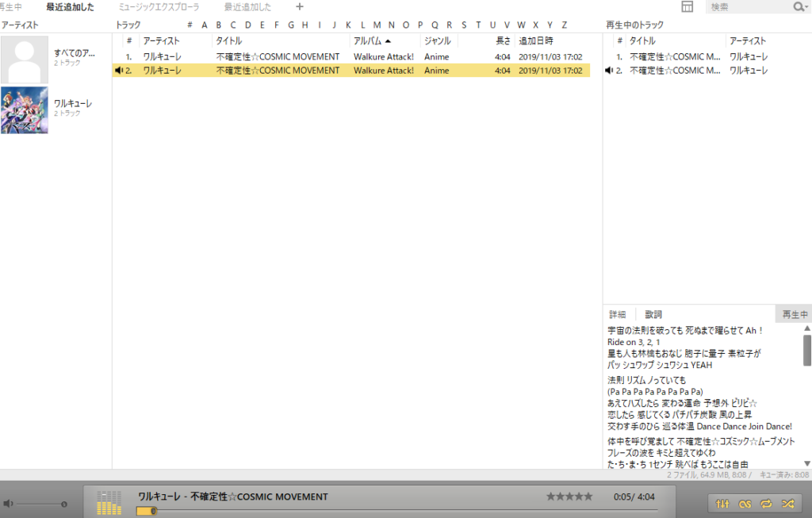Click the lyric line Ride on 3, 2, 1
Screen dimensions: 812x518
click(634, 342)
